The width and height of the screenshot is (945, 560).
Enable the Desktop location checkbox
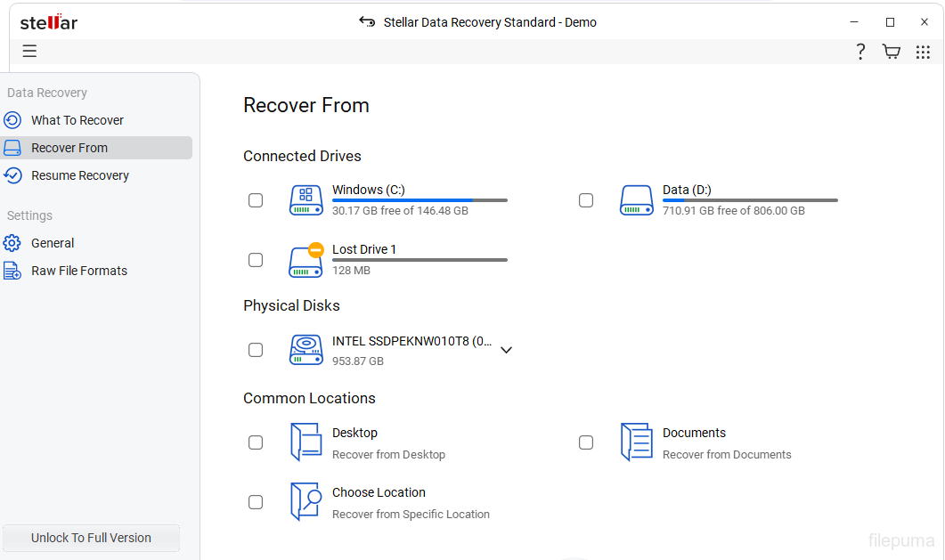click(256, 442)
